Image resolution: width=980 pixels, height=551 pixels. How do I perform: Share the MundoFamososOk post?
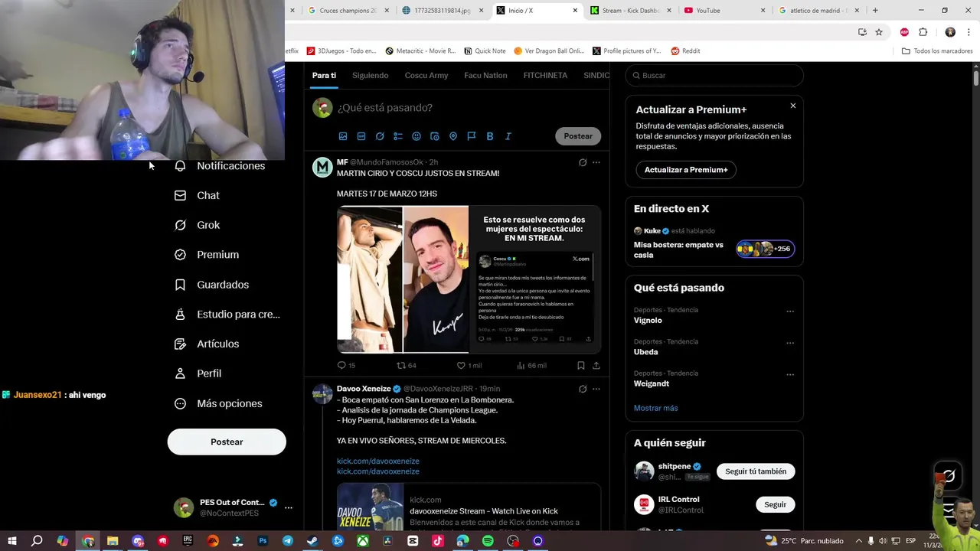click(x=596, y=366)
